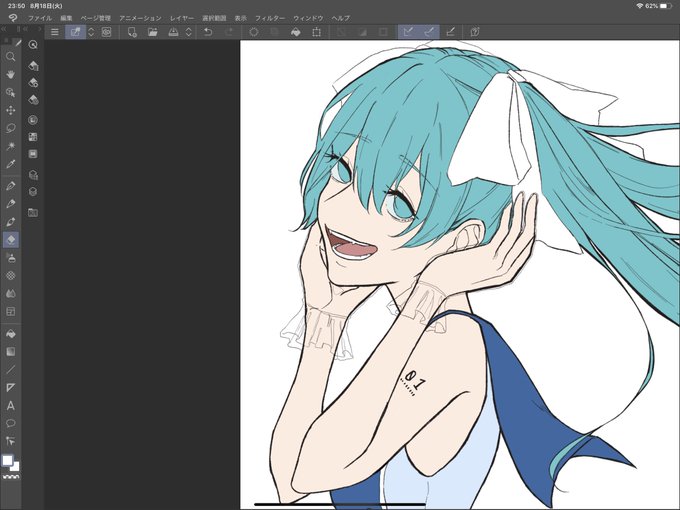680x510 pixels.
Task: Open the help assistant icon
Action: 475,32
